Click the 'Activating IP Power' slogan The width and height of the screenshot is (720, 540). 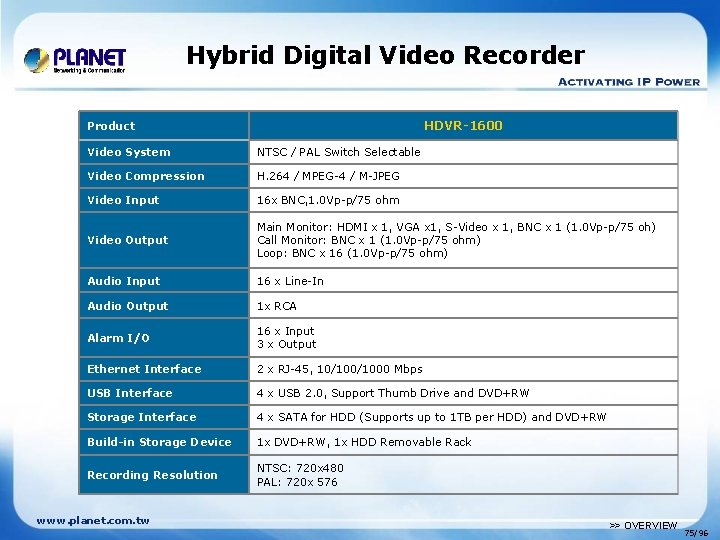pos(629,82)
